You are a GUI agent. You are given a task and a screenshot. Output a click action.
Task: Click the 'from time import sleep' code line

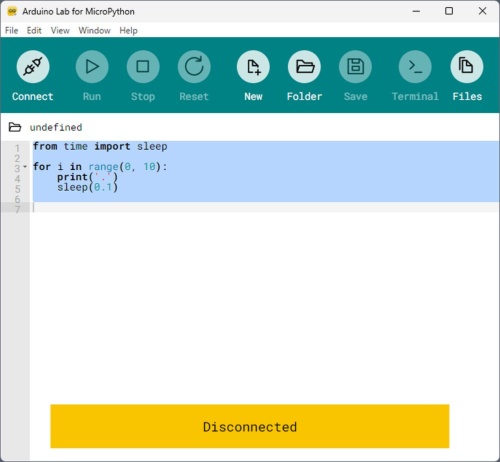pos(100,146)
